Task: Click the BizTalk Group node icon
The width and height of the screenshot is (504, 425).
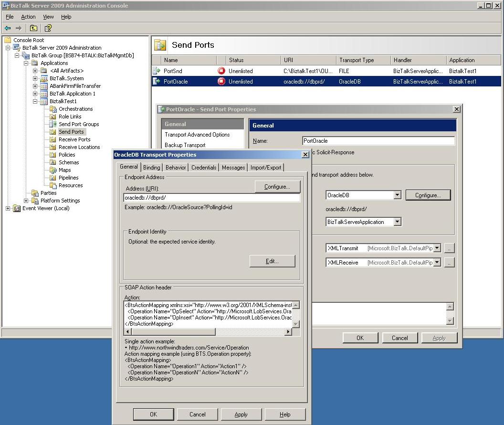Action: pos(26,55)
